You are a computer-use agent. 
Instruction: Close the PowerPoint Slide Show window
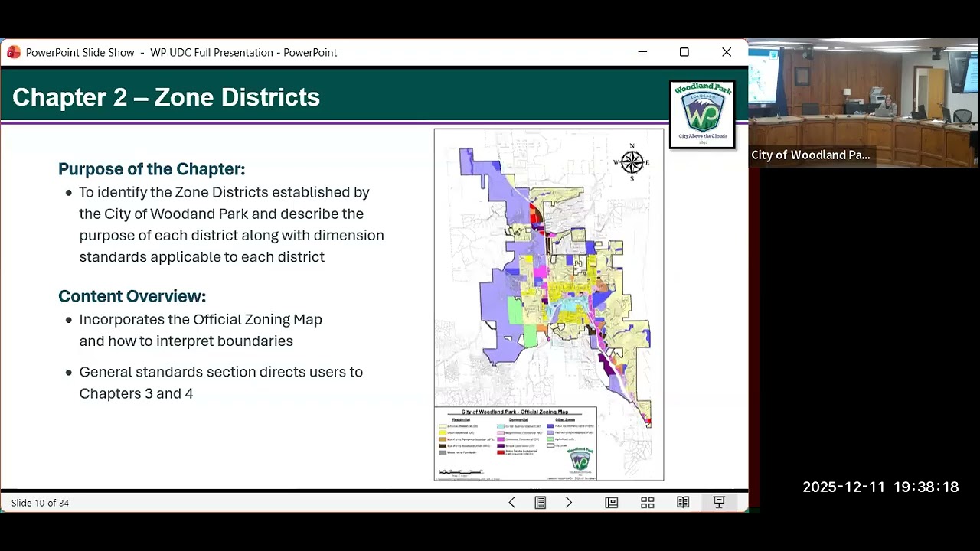(x=727, y=52)
